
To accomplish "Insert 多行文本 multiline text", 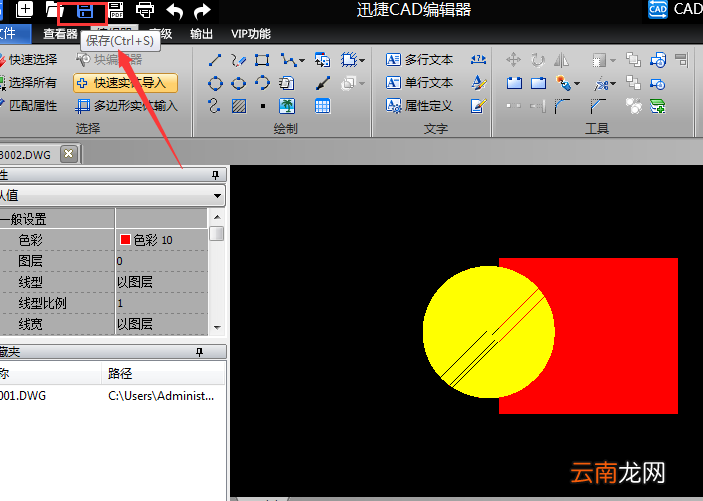I will pos(419,60).
